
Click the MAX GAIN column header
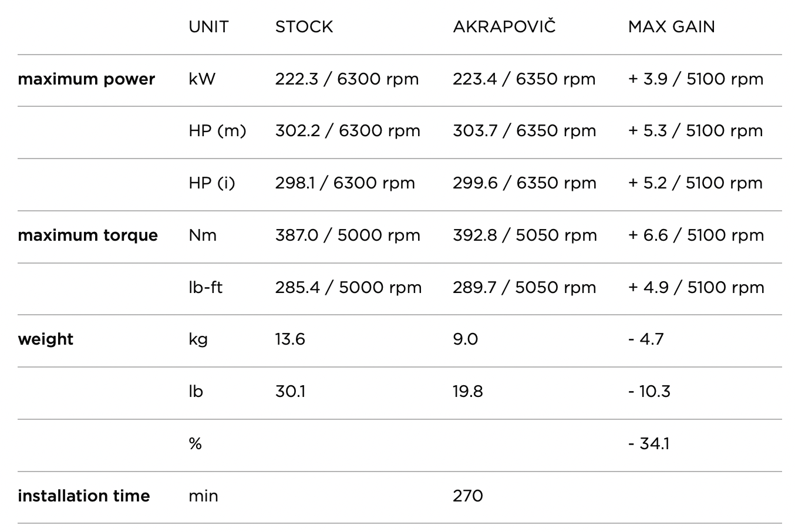pos(671,27)
